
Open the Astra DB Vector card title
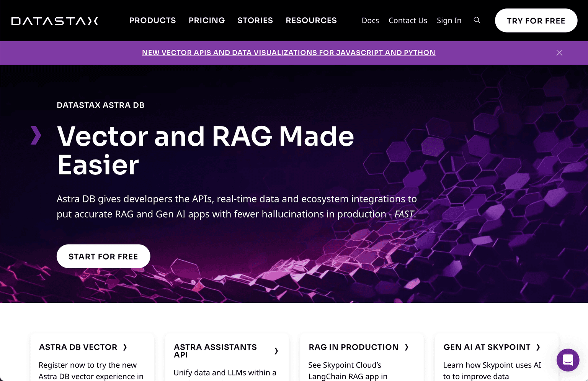click(x=78, y=347)
